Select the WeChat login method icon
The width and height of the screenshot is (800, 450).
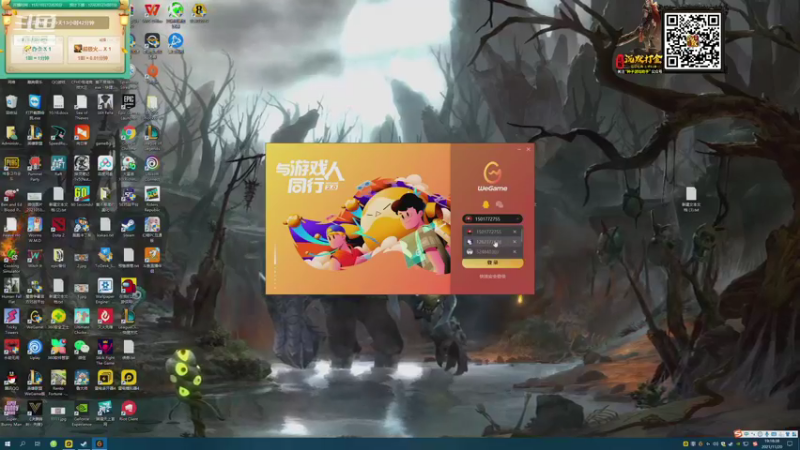tap(499, 205)
